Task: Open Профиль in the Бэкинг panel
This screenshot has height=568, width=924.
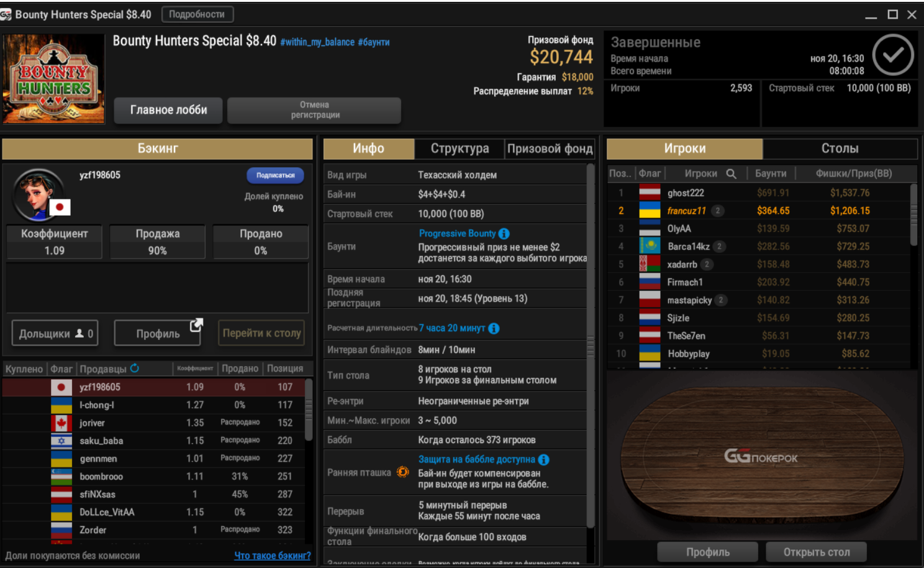Action: 158,333
